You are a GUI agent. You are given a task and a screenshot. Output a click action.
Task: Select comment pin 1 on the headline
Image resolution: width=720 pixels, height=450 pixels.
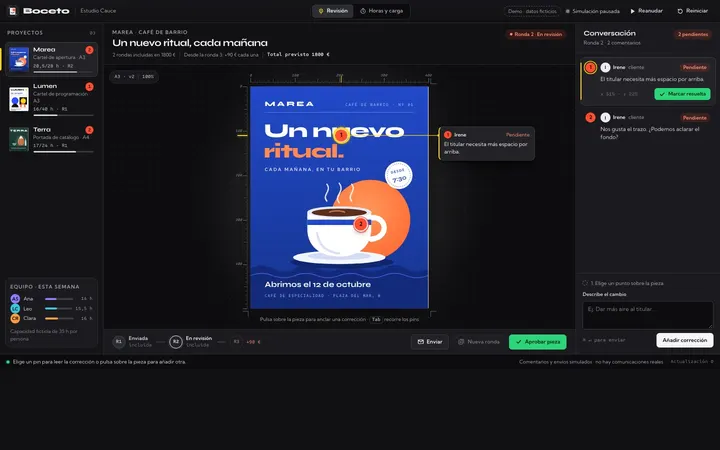[341, 135]
